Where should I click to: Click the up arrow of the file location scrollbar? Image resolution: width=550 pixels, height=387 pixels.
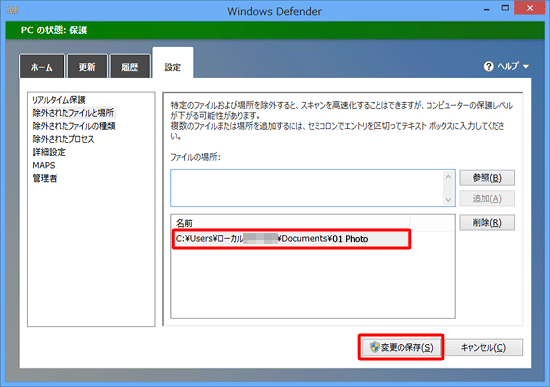pyautogui.click(x=448, y=176)
